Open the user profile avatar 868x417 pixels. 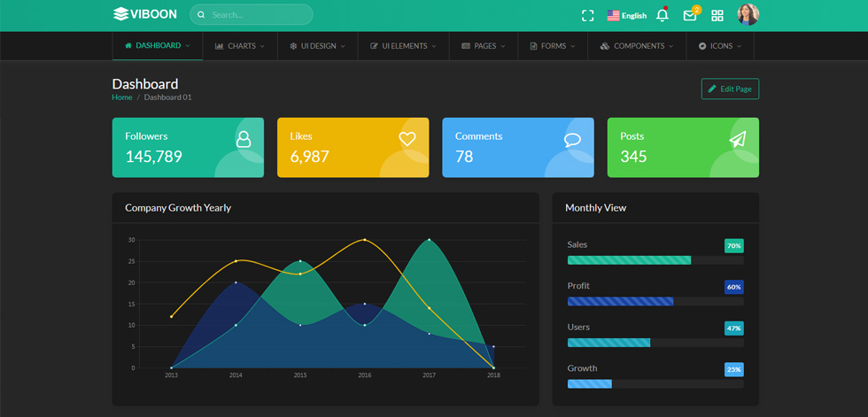coord(748,14)
